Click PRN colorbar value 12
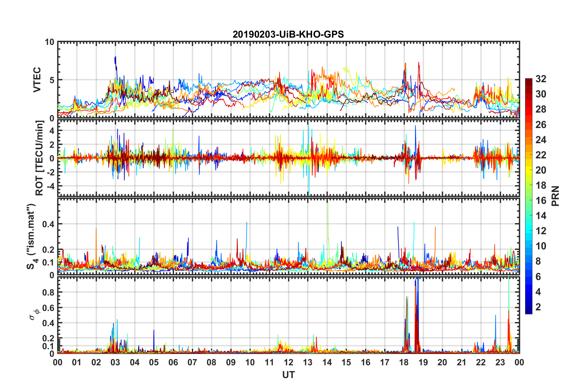This screenshot has width=577, height=392. (541, 231)
